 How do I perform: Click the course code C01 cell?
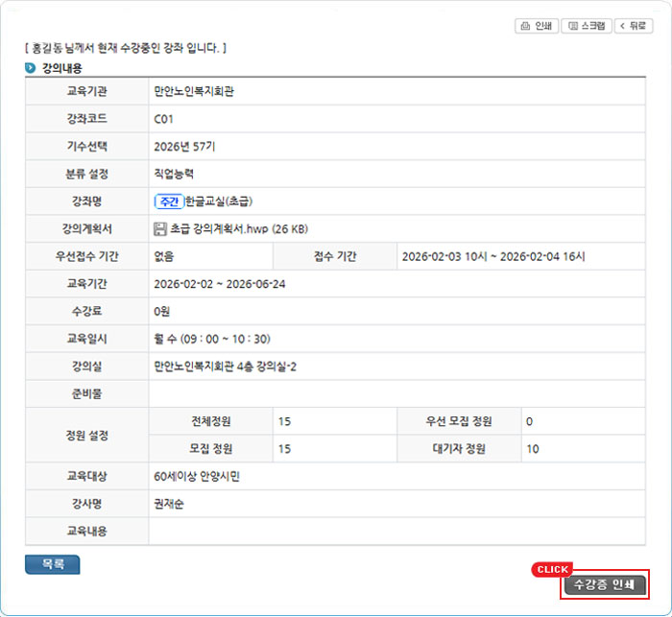[x=164, y=120]
